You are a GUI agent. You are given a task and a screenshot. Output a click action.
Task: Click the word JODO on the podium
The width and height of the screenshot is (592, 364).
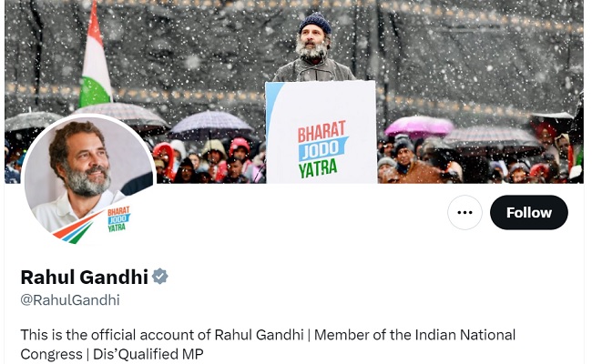tap(321, 150)
